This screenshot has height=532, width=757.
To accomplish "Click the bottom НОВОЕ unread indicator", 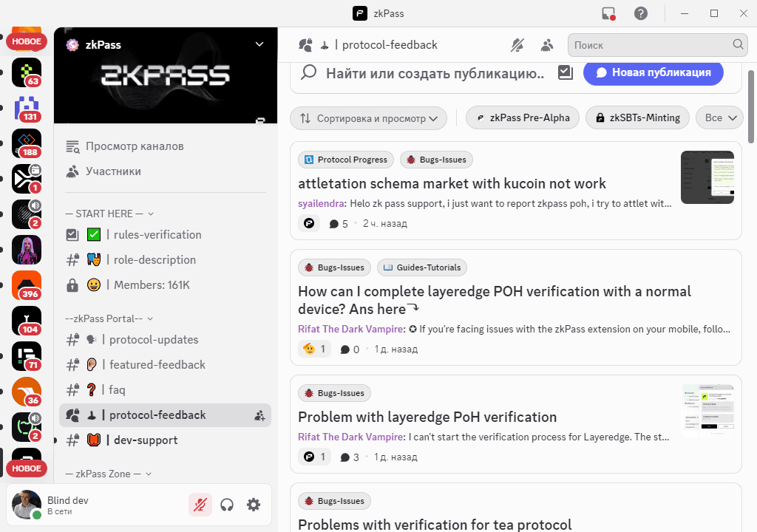I will [x=27, y=468].
